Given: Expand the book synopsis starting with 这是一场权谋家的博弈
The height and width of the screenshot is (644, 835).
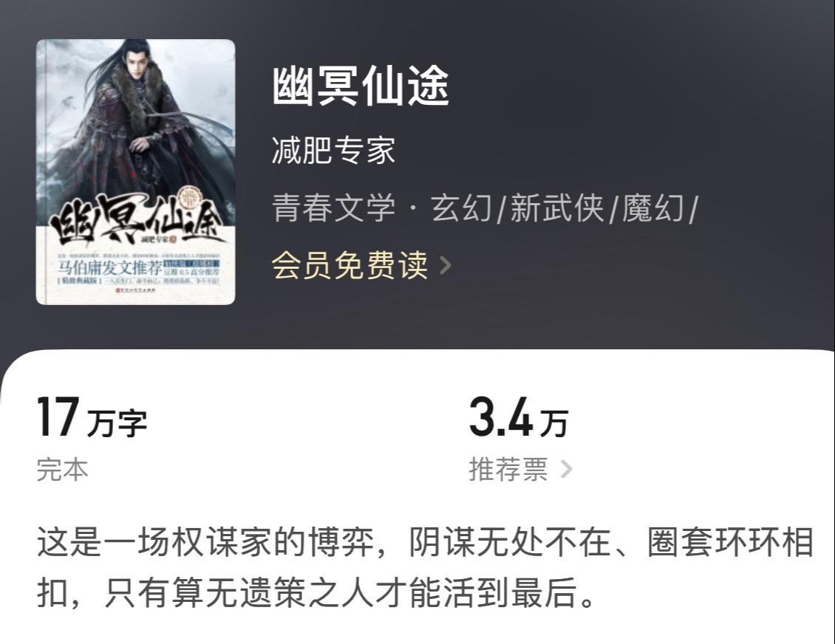Looking at the screenshot, I should pos(425,567).
